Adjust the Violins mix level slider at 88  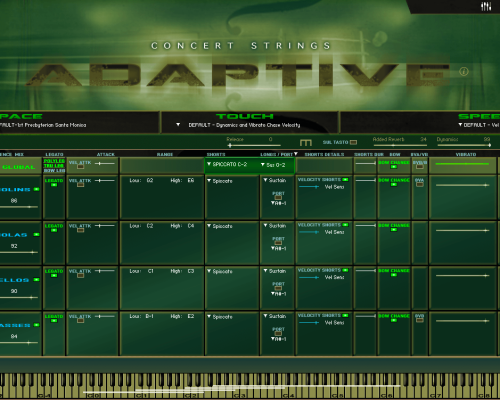pos(19,207)
